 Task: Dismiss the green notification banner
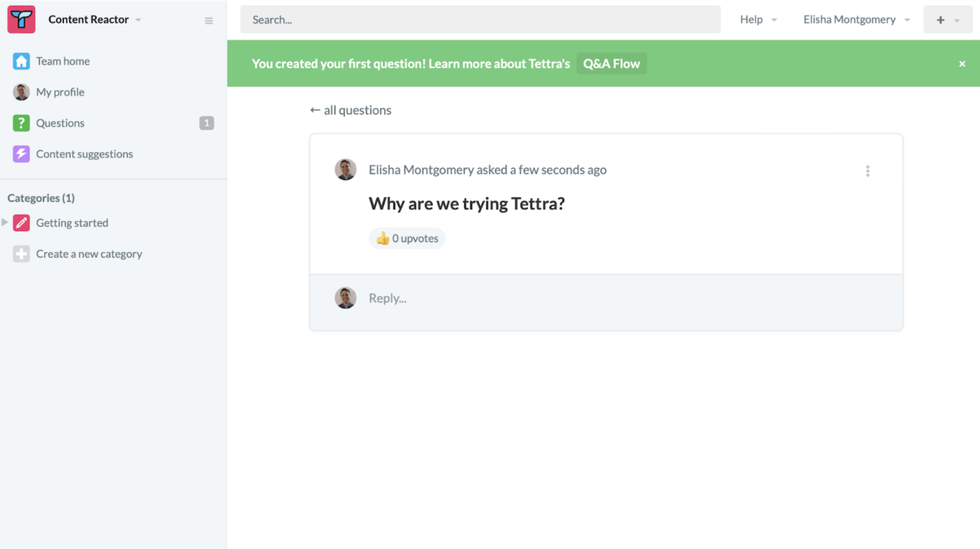click(x=962, y=64)
